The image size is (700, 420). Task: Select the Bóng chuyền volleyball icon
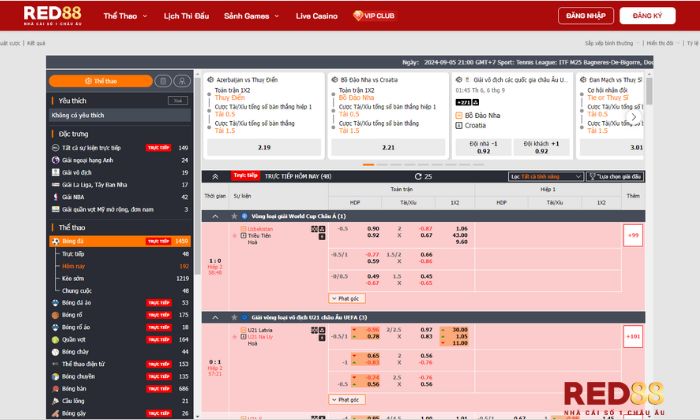coord(55,376)
